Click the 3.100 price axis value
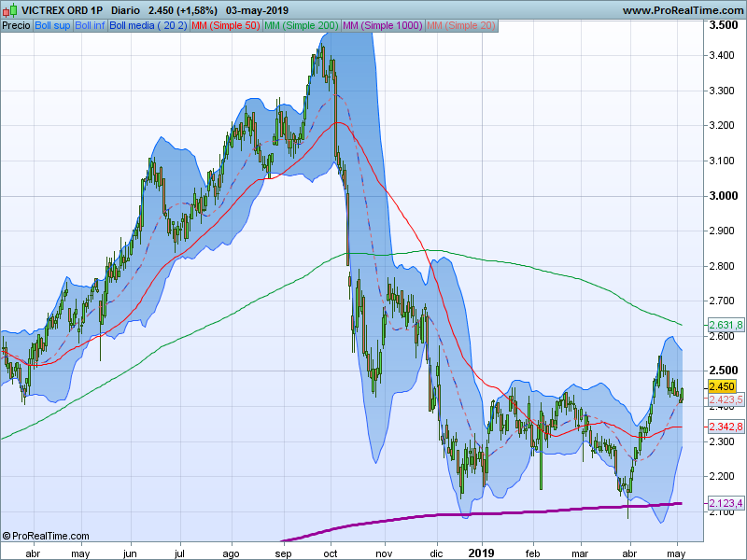The width and height of the screenshot is (747, 560). click(x=721, y=161)
